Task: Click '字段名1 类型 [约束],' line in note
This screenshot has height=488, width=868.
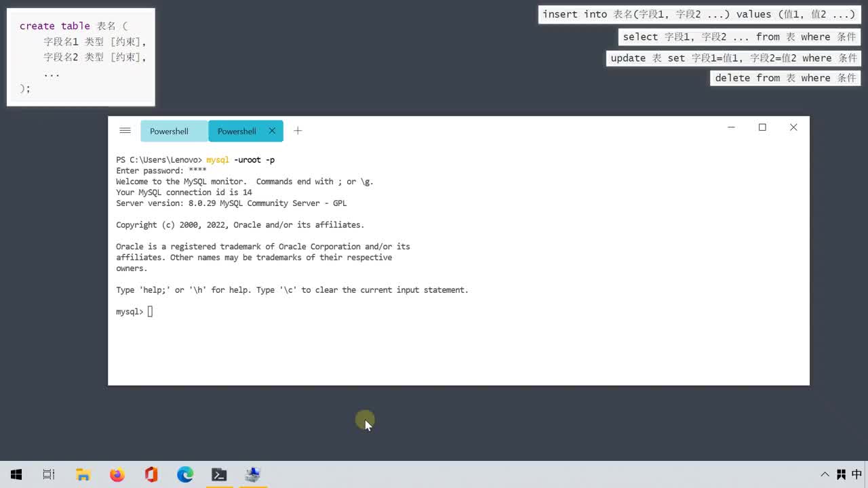Action: click(95, 41)
